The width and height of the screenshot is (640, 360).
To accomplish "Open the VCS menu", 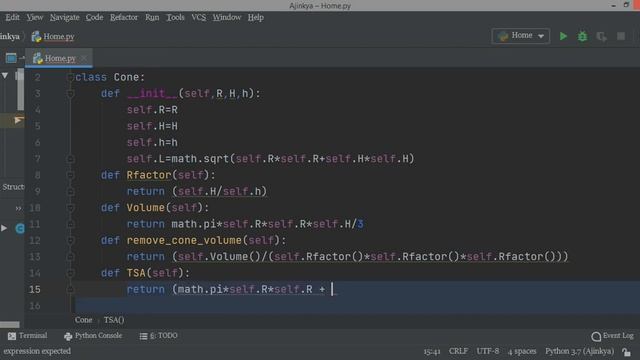I will coord(199,17).
